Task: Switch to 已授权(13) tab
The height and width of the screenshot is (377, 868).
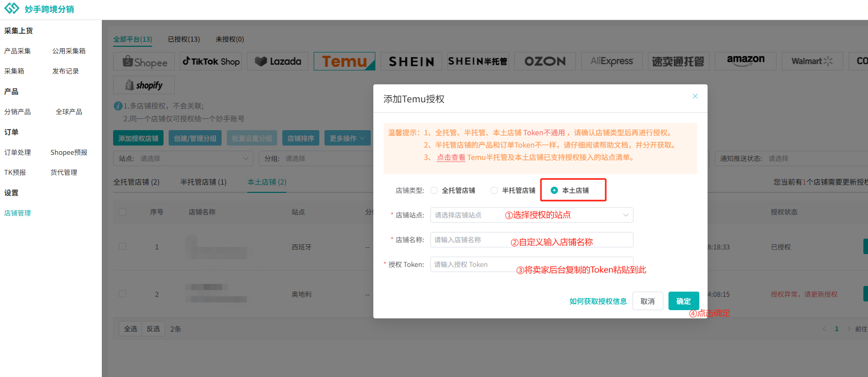Action: coord(184,39)
